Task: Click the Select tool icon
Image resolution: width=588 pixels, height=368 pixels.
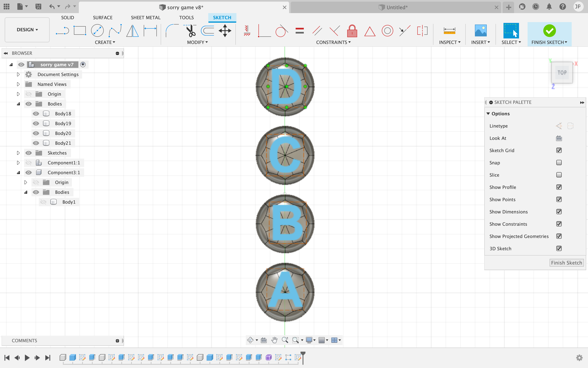Action: (511, 31)
